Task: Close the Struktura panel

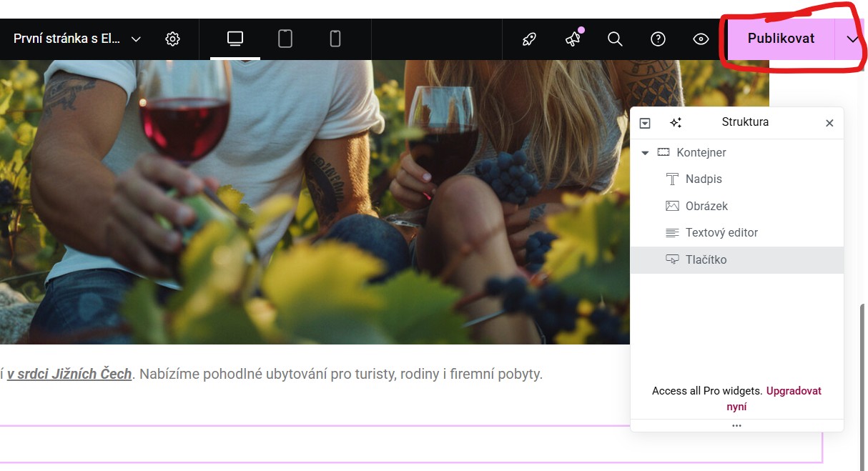Action: tap(829, 123)
